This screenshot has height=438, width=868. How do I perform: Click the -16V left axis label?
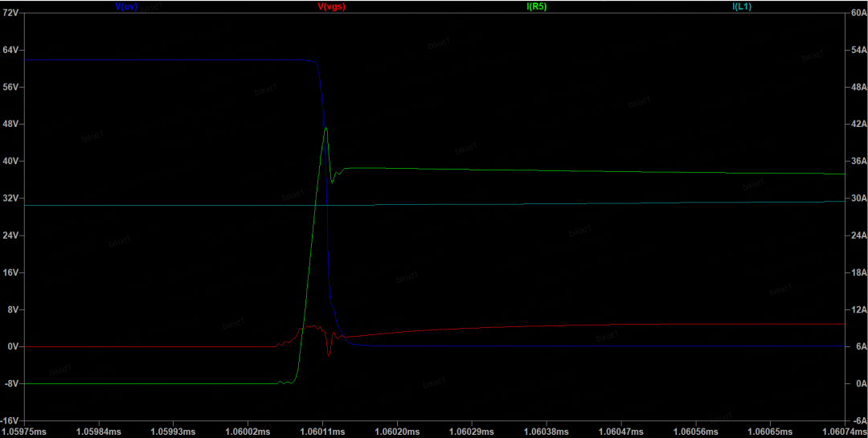(10, 421)
